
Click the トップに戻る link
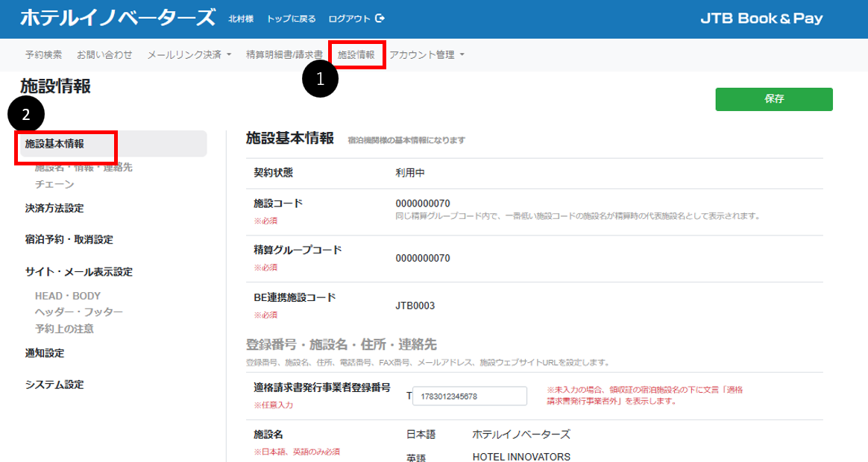291,19
